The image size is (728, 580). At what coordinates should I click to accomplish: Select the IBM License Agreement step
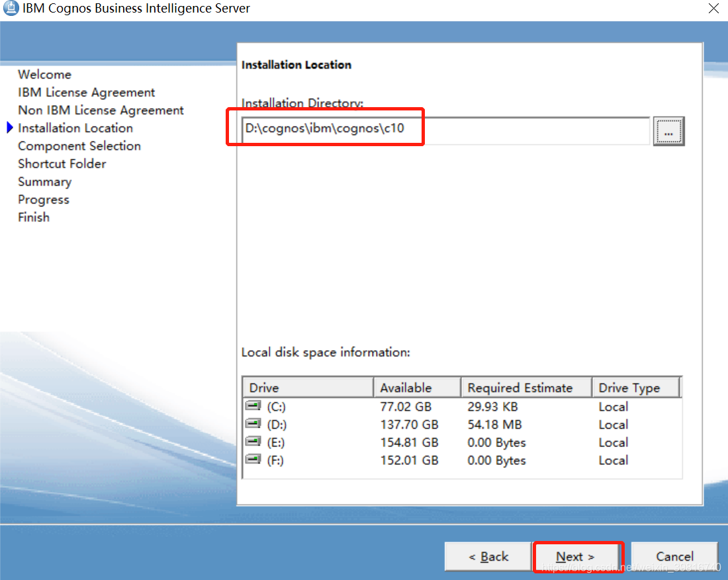86,93
